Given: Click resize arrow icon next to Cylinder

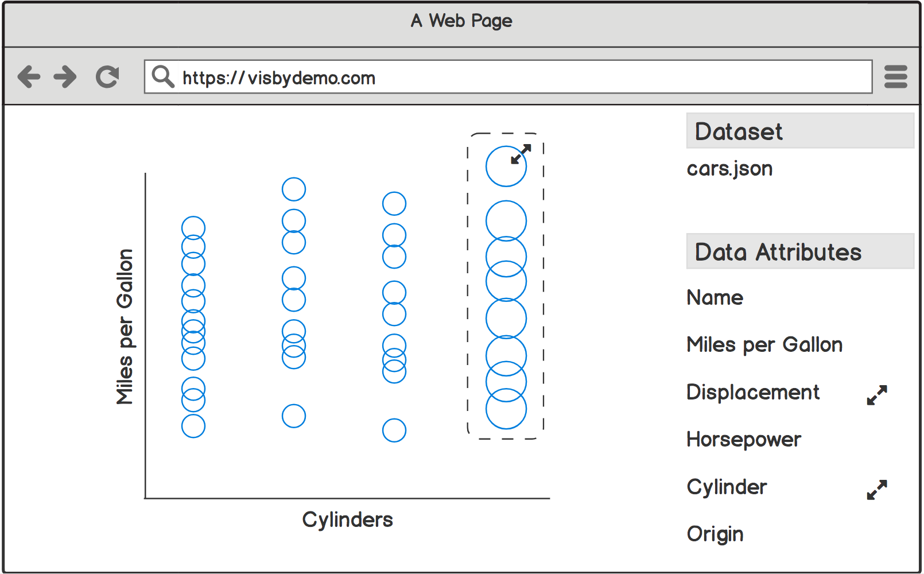Looking at the screenshot, I should [877, 490].
